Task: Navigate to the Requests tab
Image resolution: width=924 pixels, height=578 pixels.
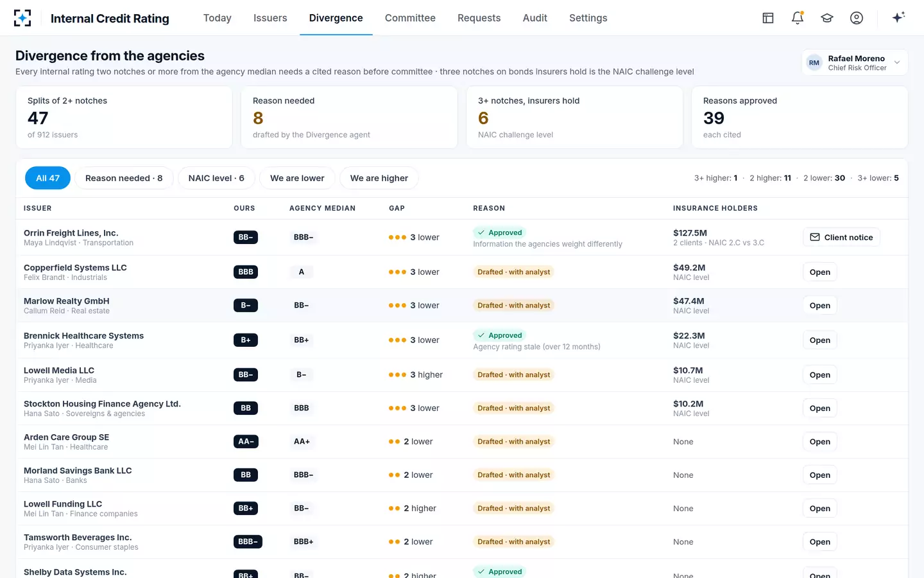Action: (x=479, y=18)
